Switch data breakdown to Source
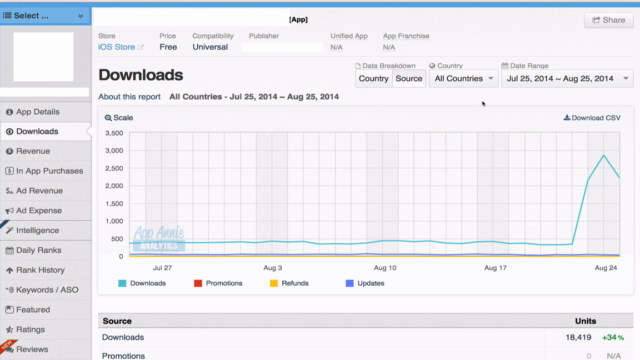This screenshot has width=640, height=360. tap(409, 78)
